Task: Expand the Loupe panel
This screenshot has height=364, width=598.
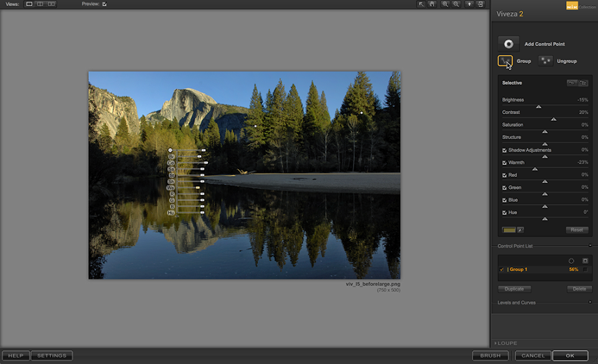Action: [508, 343]
